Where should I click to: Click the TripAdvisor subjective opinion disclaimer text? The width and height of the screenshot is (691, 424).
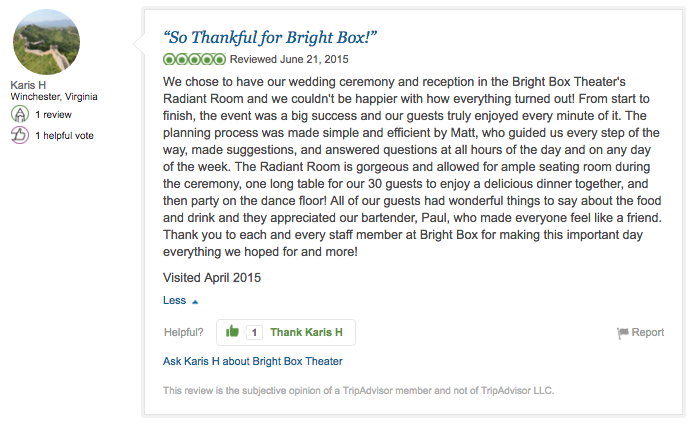point(358,391)
